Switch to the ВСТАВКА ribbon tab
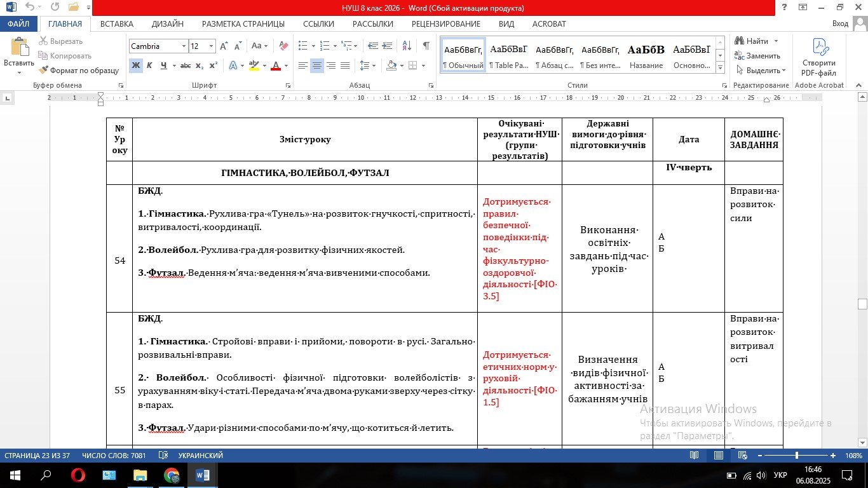The image size is (868, 488). tap(116, 24)
